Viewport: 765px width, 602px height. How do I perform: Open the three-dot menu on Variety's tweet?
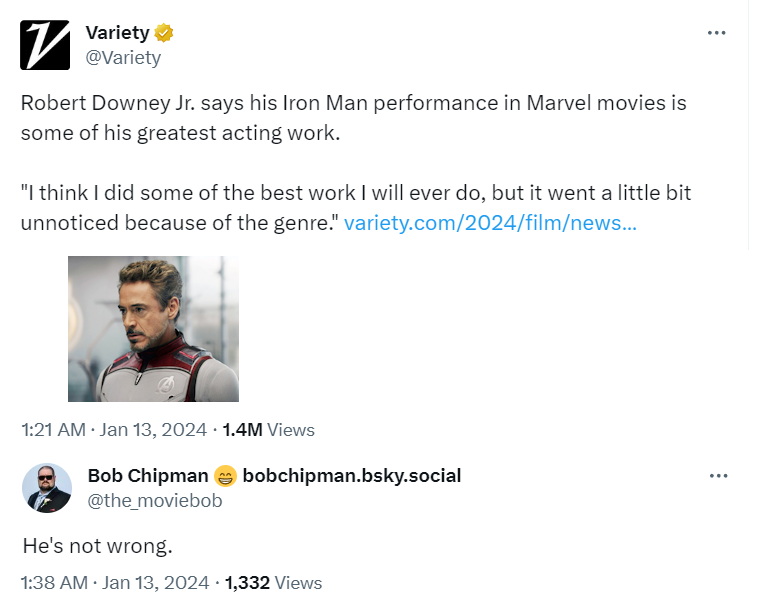pyautogui.click(x=716, y=33)
